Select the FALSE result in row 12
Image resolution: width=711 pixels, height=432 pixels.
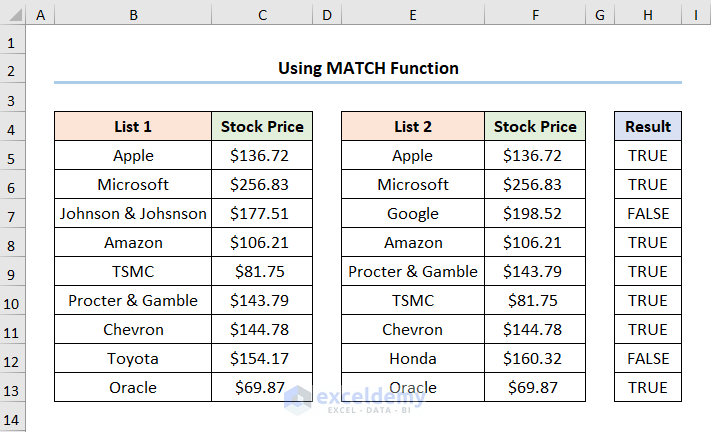[648, 359]
